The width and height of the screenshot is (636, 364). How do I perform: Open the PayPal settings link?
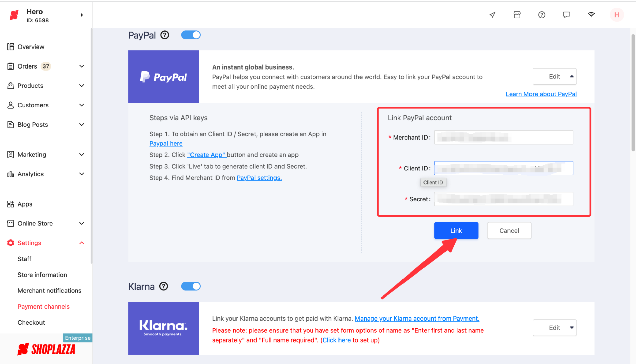pyautogui.click(x=259, y=178)
